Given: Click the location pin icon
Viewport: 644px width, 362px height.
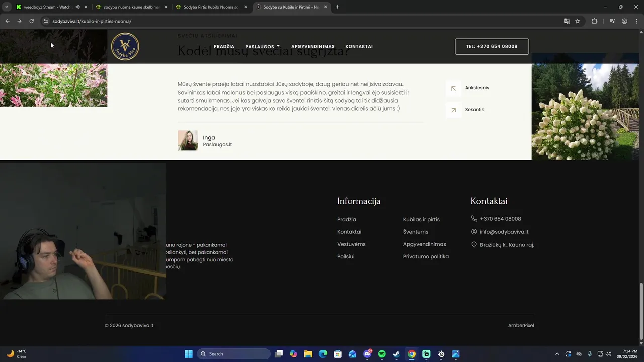Looking at the screenshot, I should (x=474, y=245).
